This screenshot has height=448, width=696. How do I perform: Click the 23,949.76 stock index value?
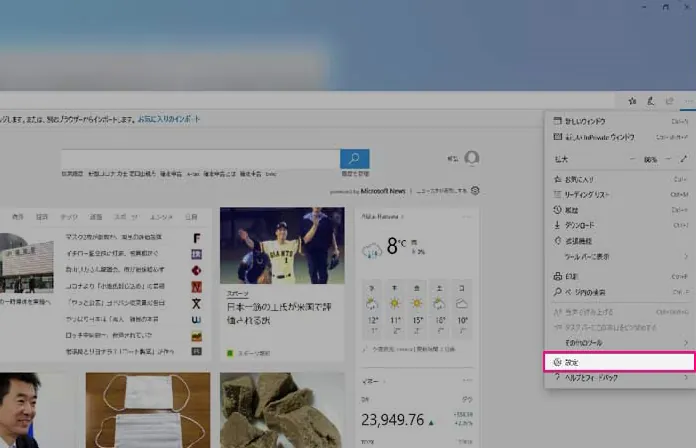click(x=392, y=420)
